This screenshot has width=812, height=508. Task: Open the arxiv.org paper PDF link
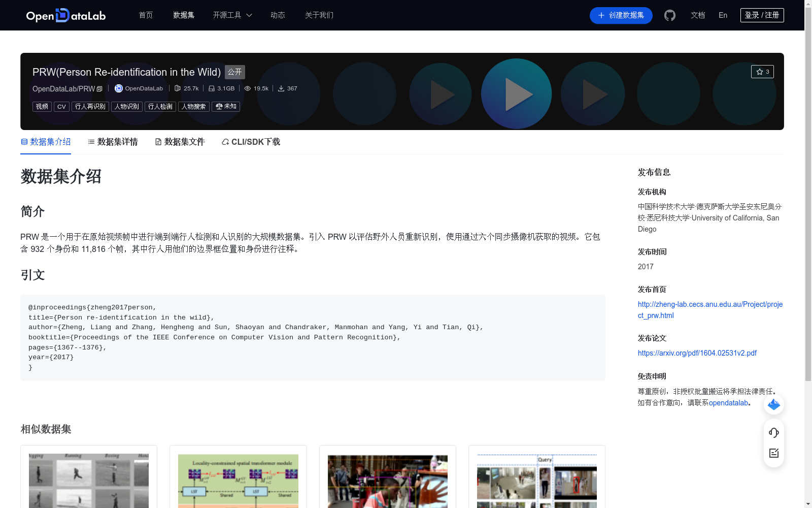[697, 353]
